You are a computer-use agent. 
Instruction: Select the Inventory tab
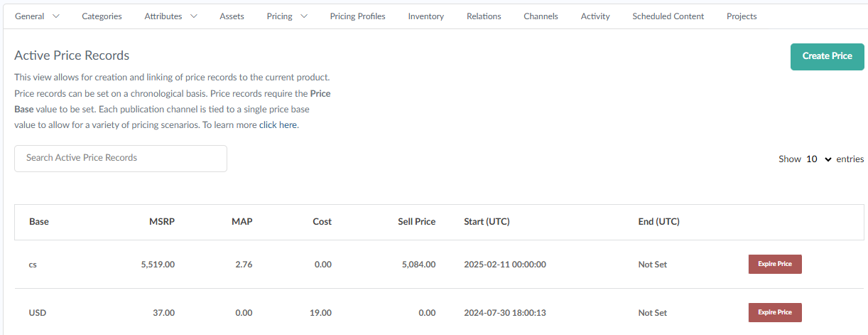tap(425, 16)
